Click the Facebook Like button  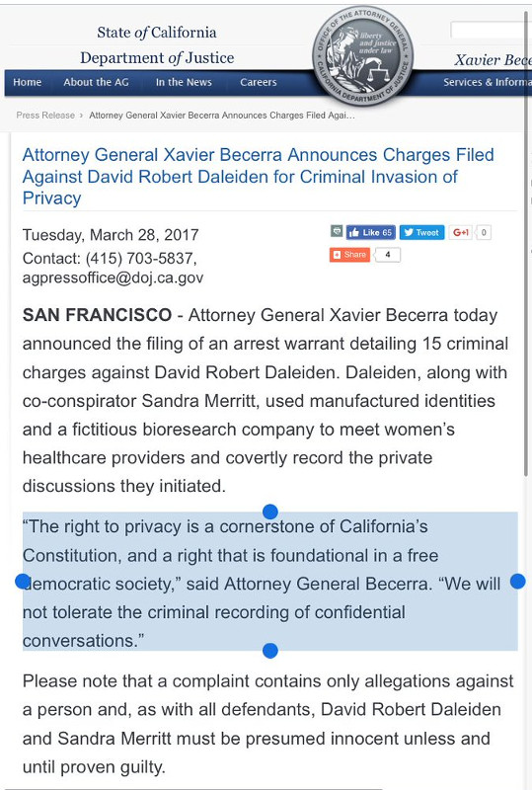click(371, 232)
